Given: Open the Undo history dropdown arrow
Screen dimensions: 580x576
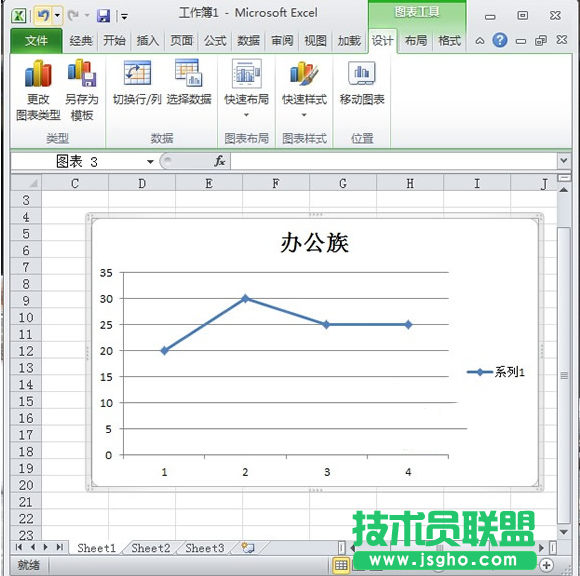Looking at the screenshot, I should (57, 16).
